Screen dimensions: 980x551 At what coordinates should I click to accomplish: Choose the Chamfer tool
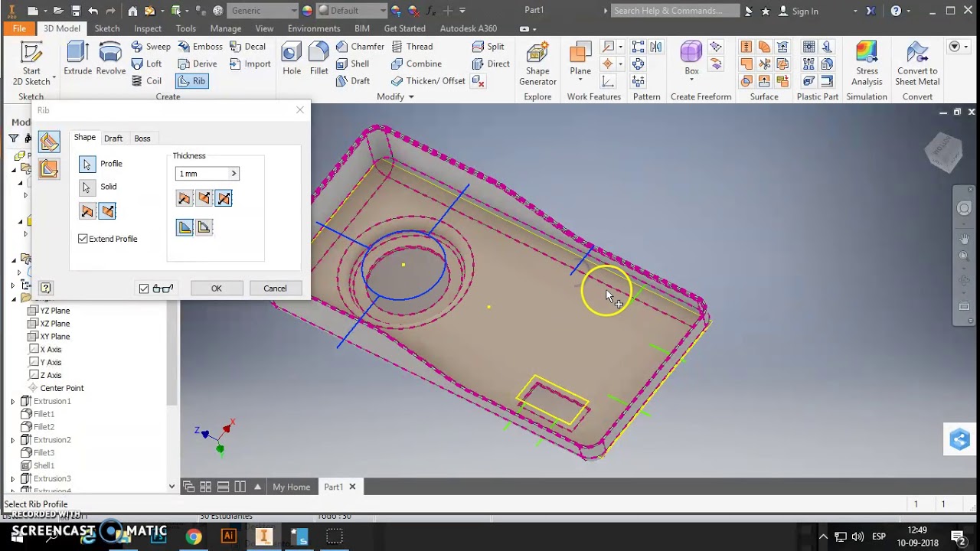point(359,47)
